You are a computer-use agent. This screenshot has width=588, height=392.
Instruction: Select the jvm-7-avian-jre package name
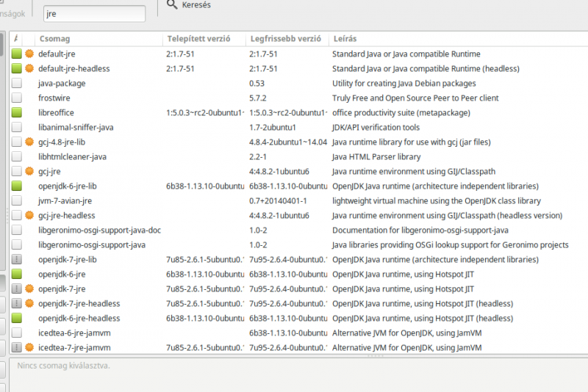[65, 200]
